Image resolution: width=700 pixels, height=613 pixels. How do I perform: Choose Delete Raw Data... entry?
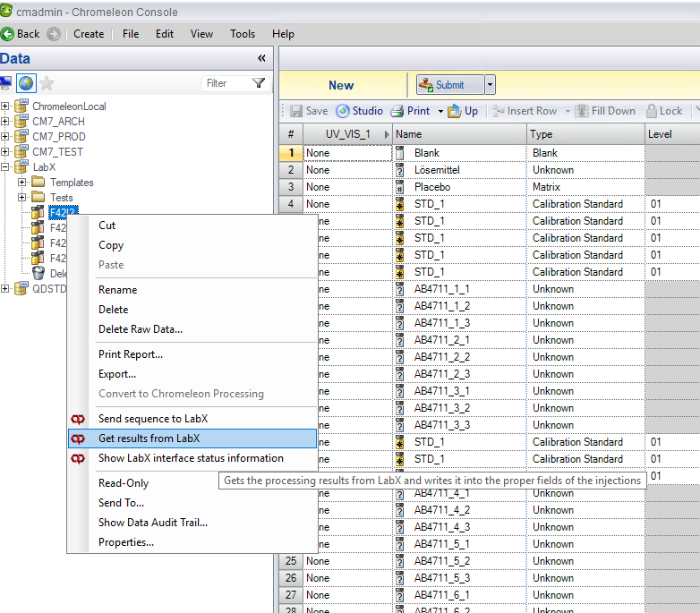pos(192,329)
